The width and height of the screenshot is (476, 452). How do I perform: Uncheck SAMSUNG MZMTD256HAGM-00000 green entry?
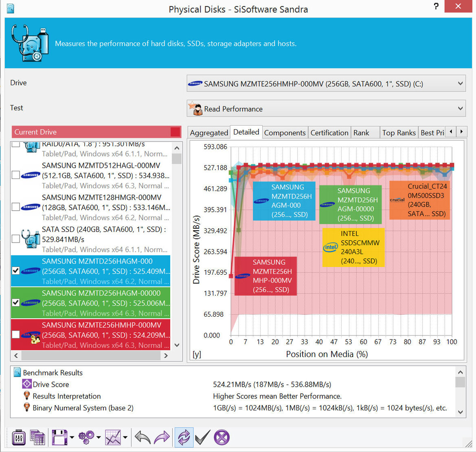click(15, 302)
